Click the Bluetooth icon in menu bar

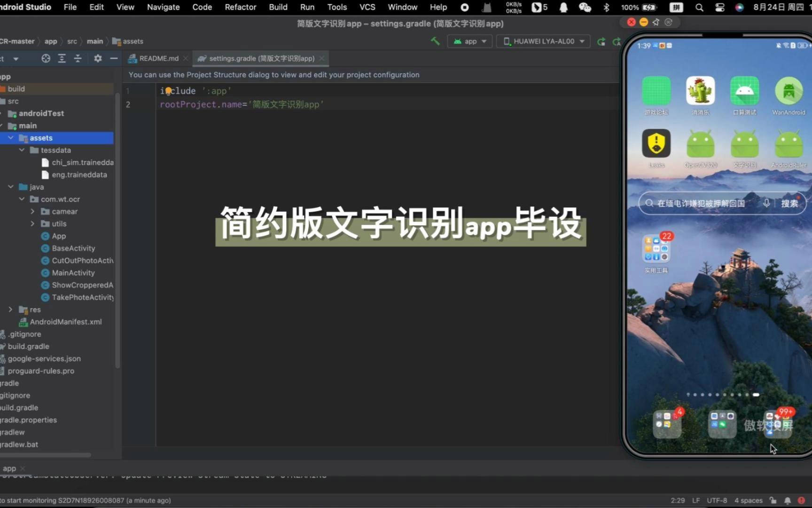[x=606, y=7]
